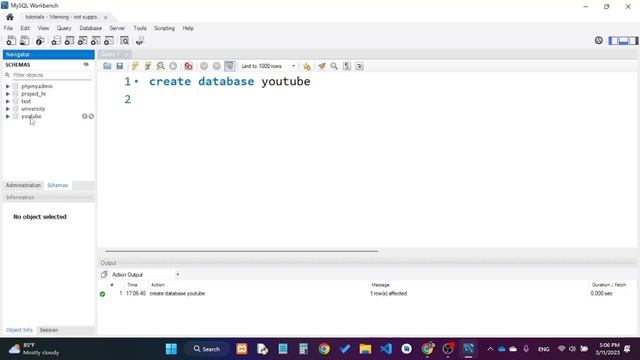640x360 pixels.
Task: Toggle stop-on-error execution mode
Action: 188,66
